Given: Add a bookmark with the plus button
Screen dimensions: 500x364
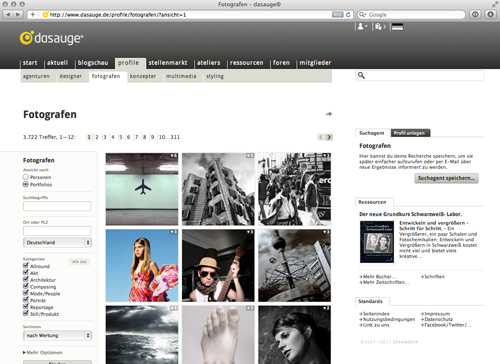Looking at the screenshot, I should [32, 14].
